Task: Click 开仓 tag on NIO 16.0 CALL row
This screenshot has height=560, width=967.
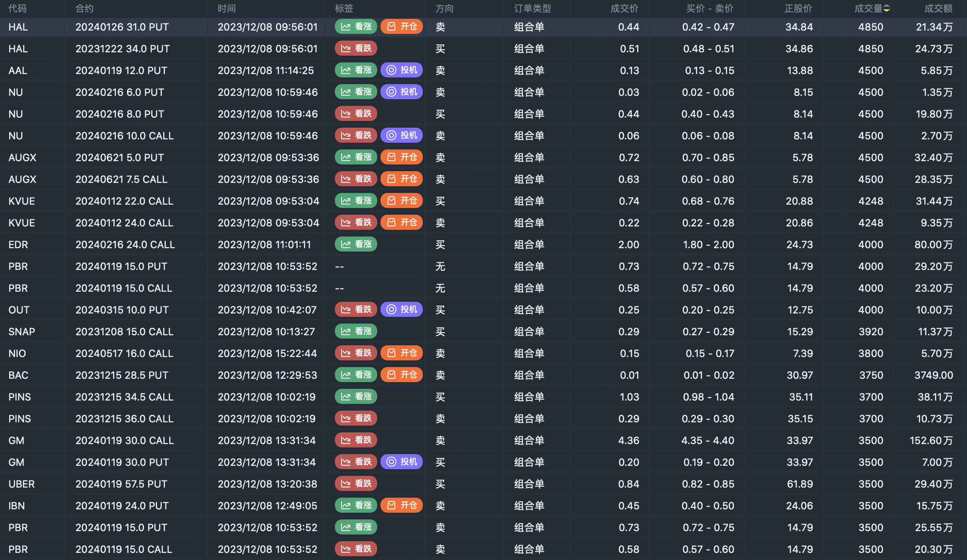Action: tap(401, 353)
